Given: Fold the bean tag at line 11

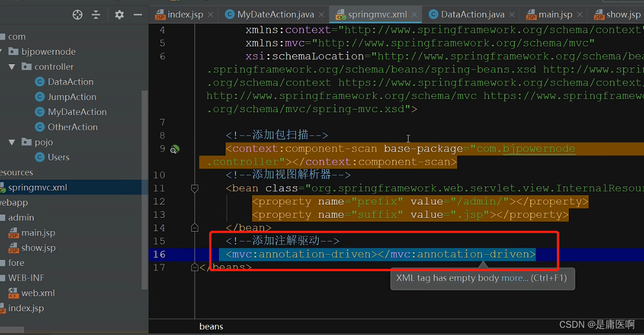Looking at the screenshot, I should point(195,189).
